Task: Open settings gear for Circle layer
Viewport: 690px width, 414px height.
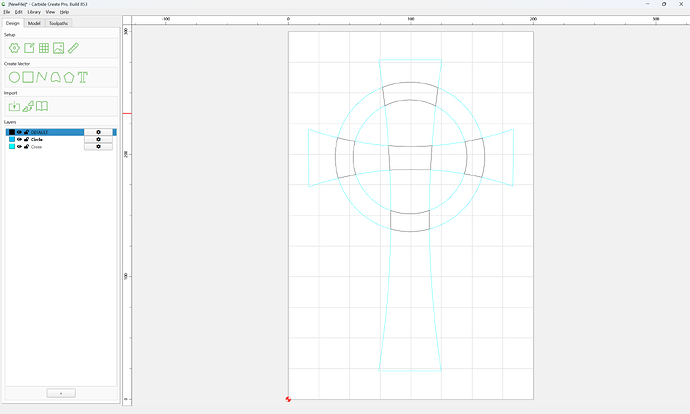Action: coord(98,139)
